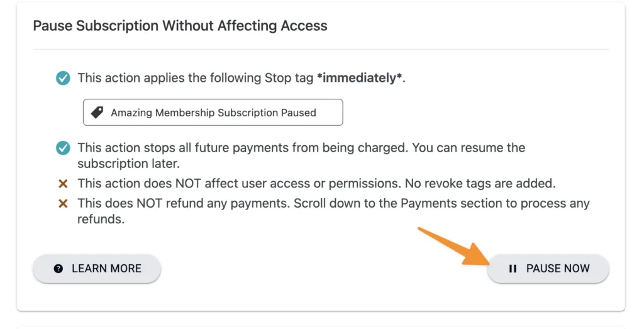
Task: Click the 'applies the following Stop tag' text
Action: [213, 79]
